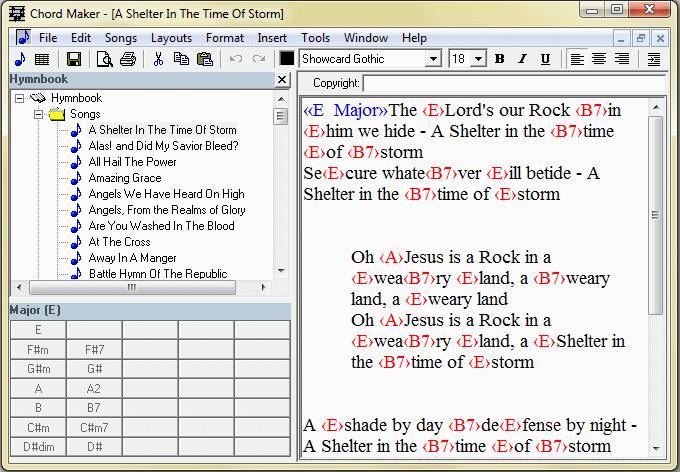680x472 pixels.
Task: Select song Angels, From the Realms of Glory
Action: [x=167, y=210]
